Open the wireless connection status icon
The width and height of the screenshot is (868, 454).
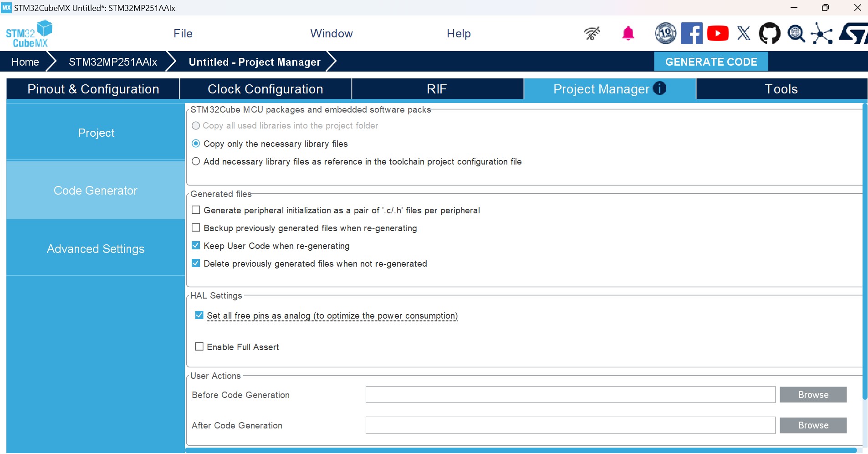tap(592, 33)
